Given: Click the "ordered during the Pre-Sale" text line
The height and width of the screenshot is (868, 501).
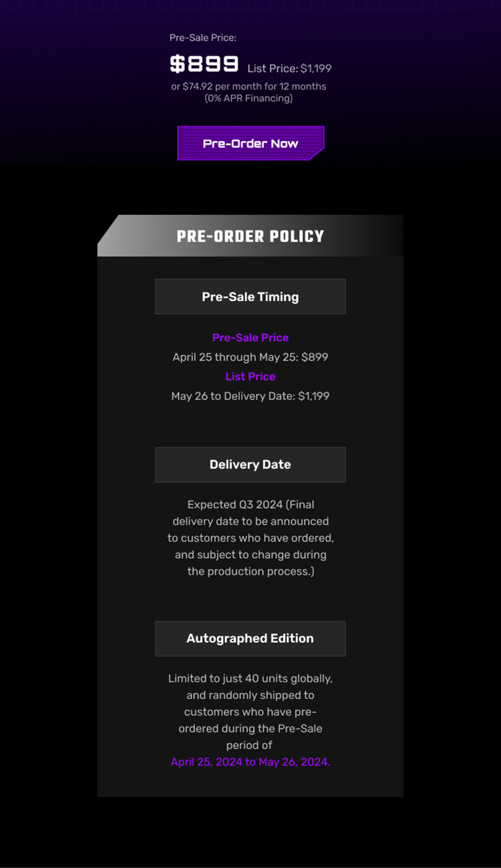Looking at the screenshot, I should pos(251,728).
